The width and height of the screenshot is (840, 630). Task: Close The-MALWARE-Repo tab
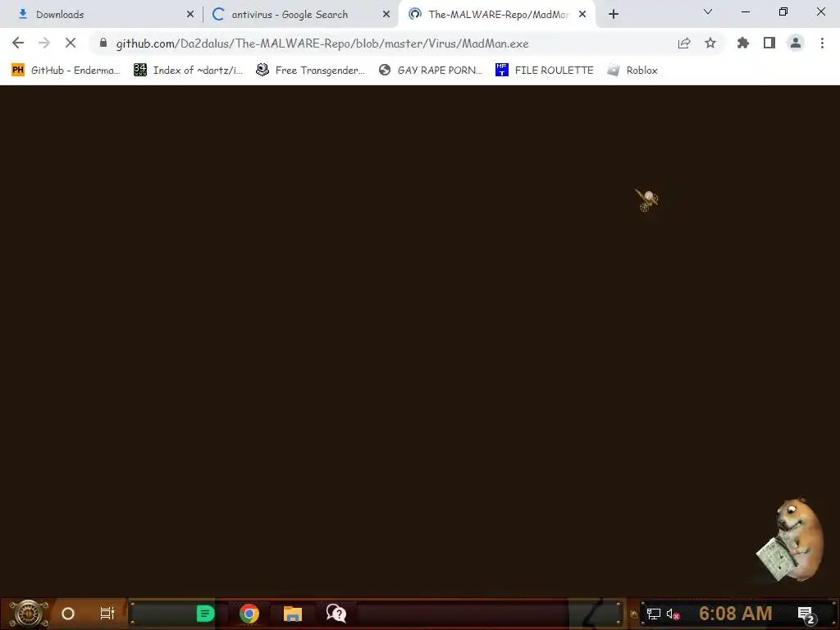[x=582, y=15]
